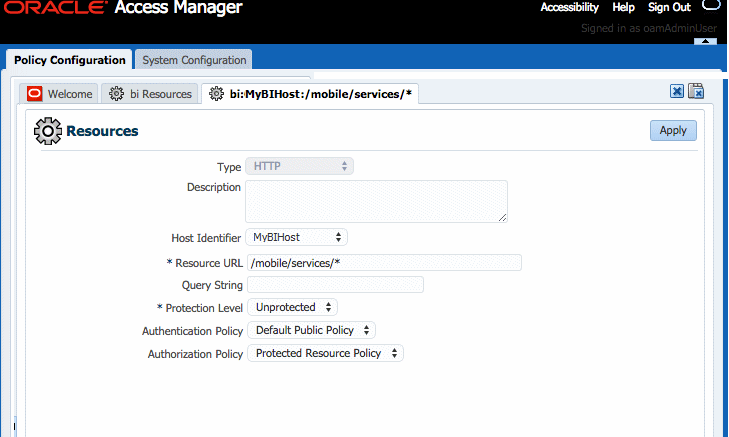729x437 pixels.
Task: Open the Authentication Policy dropdown
Action: click(x=311, y=330)
